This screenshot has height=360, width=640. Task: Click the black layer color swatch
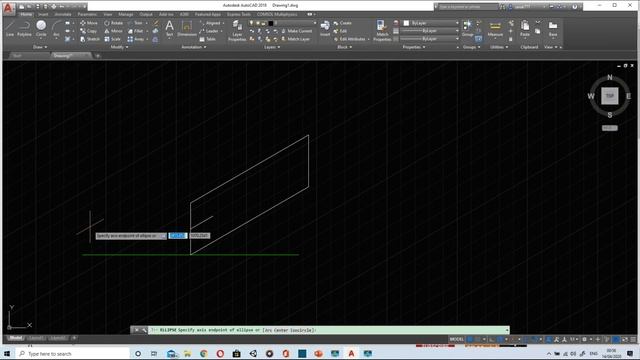271,23
